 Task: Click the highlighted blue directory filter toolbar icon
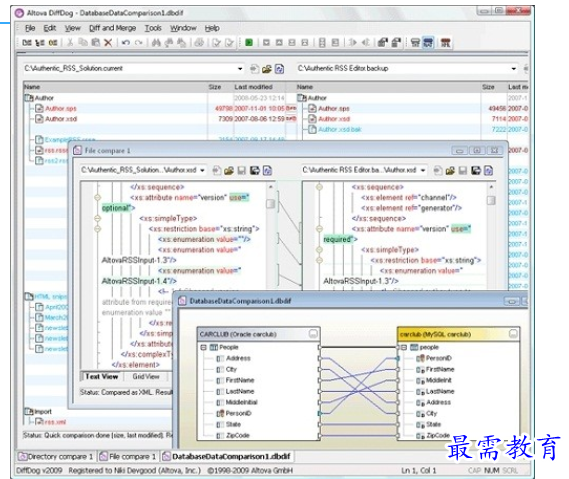pos(428,43)
